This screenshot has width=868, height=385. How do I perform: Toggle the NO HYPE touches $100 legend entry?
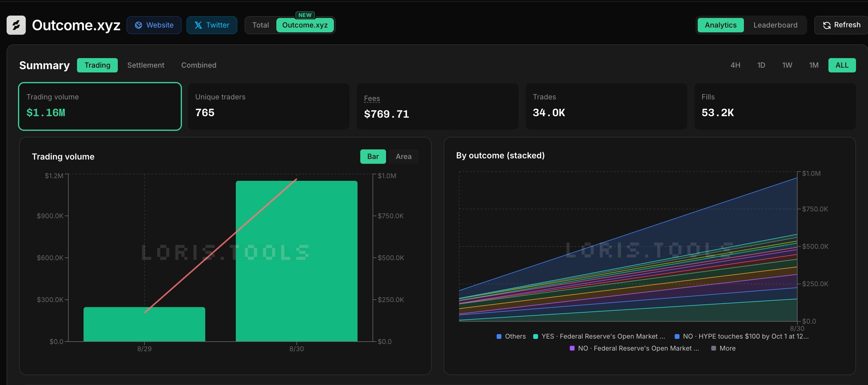click(741, 336)
